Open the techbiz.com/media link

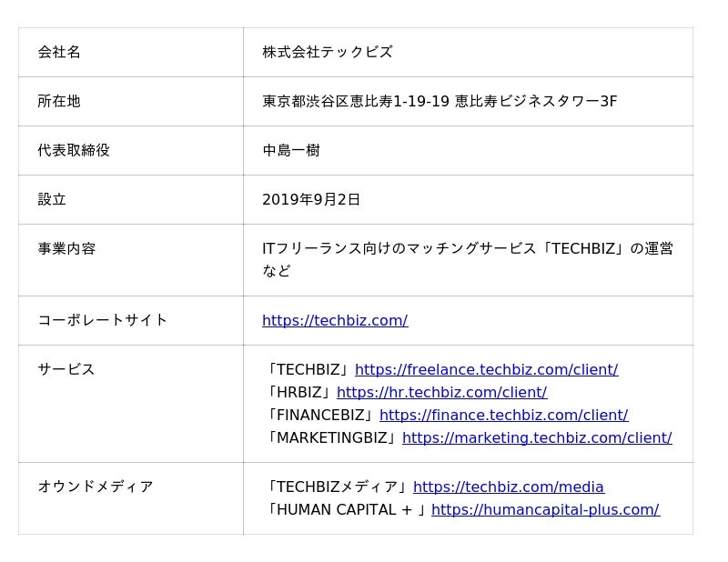(509, 487)
